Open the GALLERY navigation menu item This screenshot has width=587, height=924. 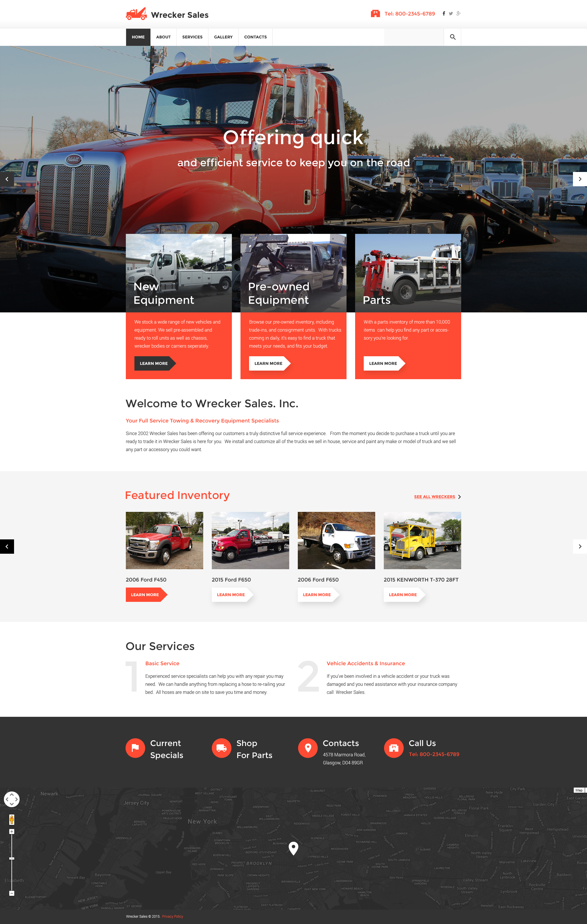pyautogui.click(x=223, y=36)
